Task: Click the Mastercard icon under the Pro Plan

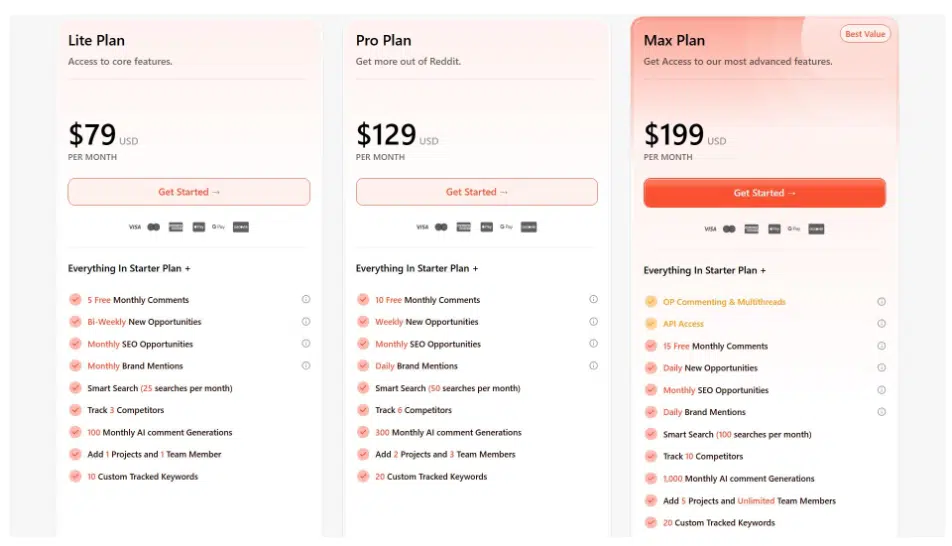Action: (x=441, y=227)
